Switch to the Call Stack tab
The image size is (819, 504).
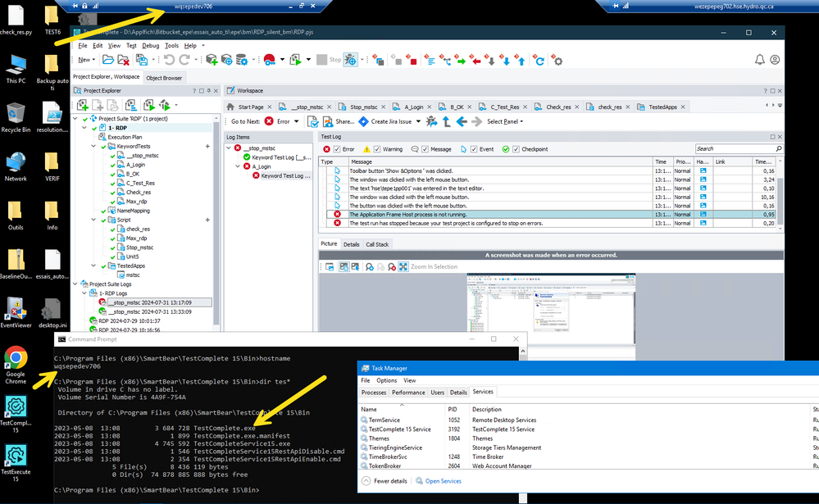click(x=377, y=244)
